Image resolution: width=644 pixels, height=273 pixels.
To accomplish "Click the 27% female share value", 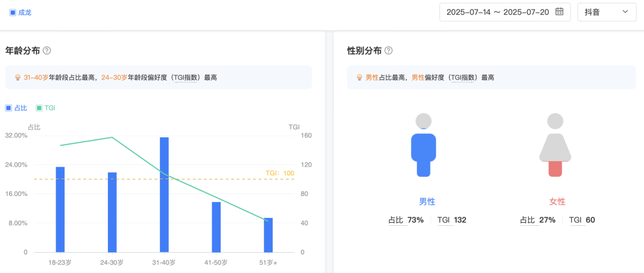I will 547,220.
